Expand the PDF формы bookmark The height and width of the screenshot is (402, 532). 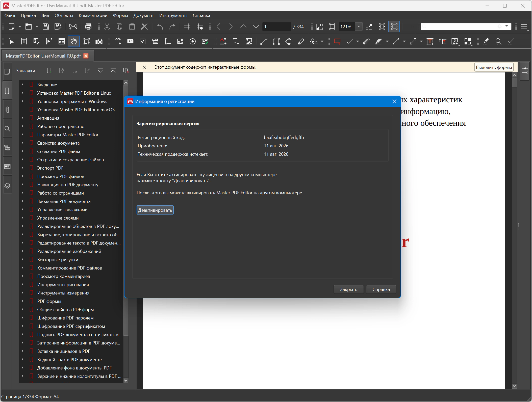coord(22,301)
